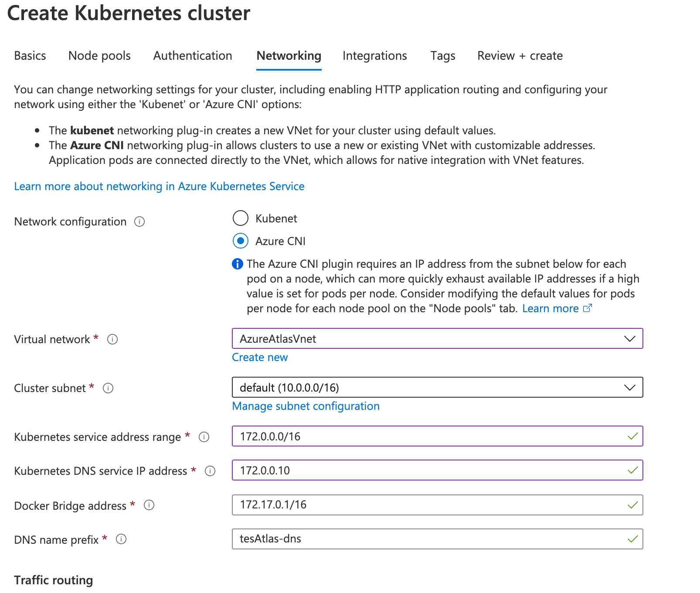Click info icon beside DNS name prefix
The height and width of the screenshot is (593, 700).
click(121, 539)
